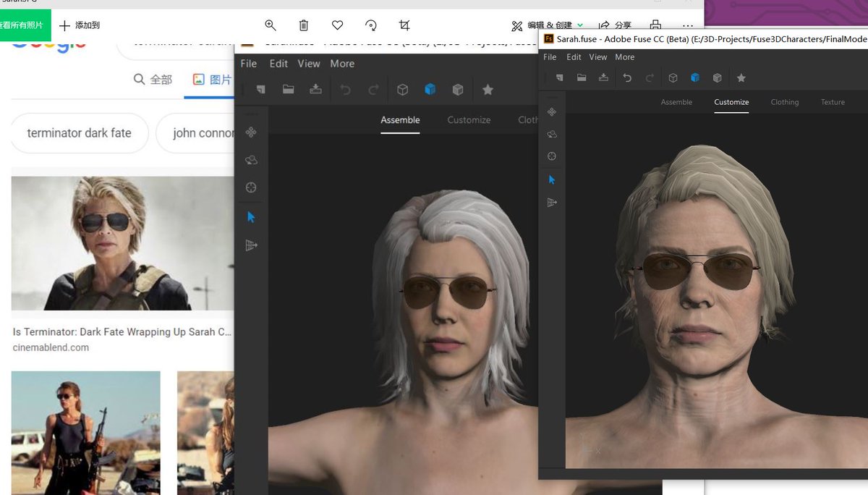Click the pan tool in front Fuse window
Image resolution: width=868 pixels, height=495 pixels.
(x=552, y=112)
